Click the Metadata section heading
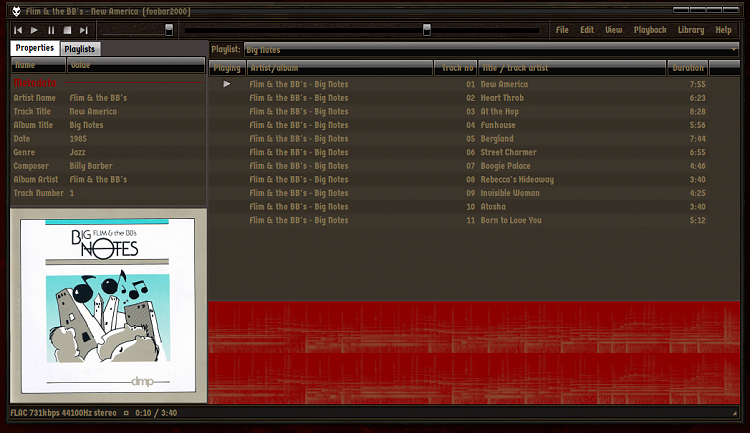750x433 pixels. (x=34, y=83)
